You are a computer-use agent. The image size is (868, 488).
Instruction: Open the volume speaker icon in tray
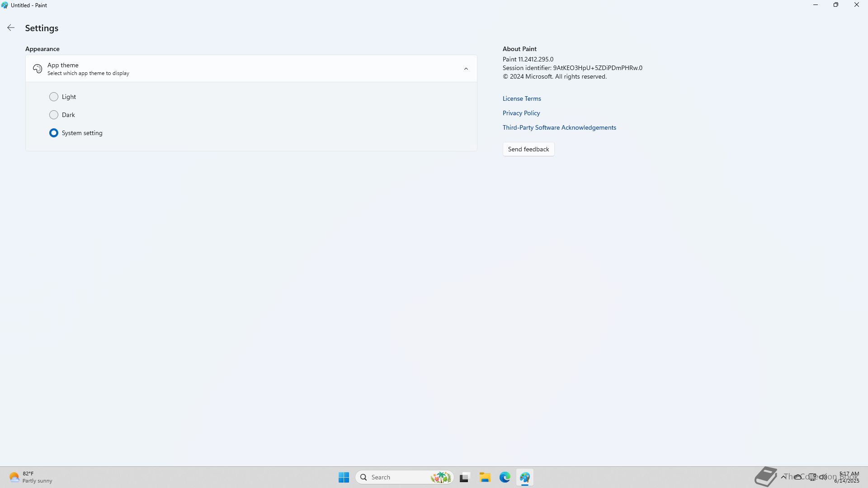pyautogui.click(x=823, y=477)
